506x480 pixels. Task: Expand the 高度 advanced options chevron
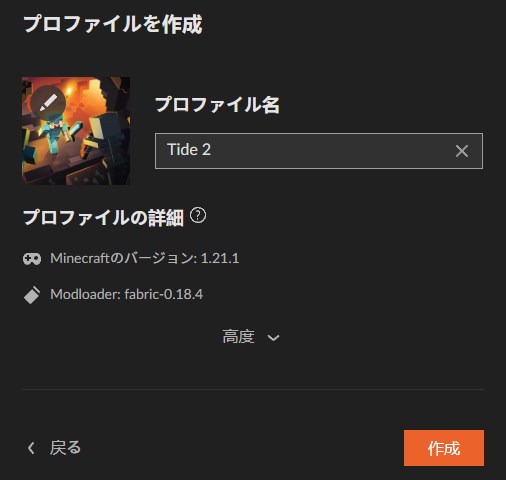(x=273, y=338)
